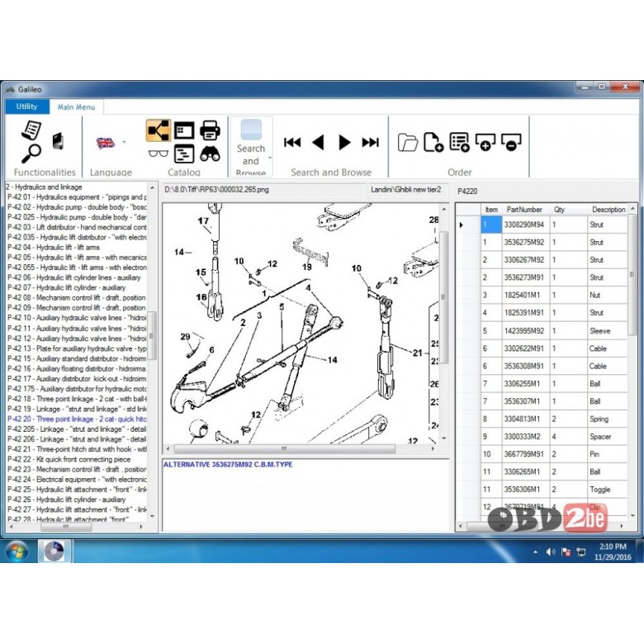
Task: Click callout number 21 in diagram
Action: [417, 353]
